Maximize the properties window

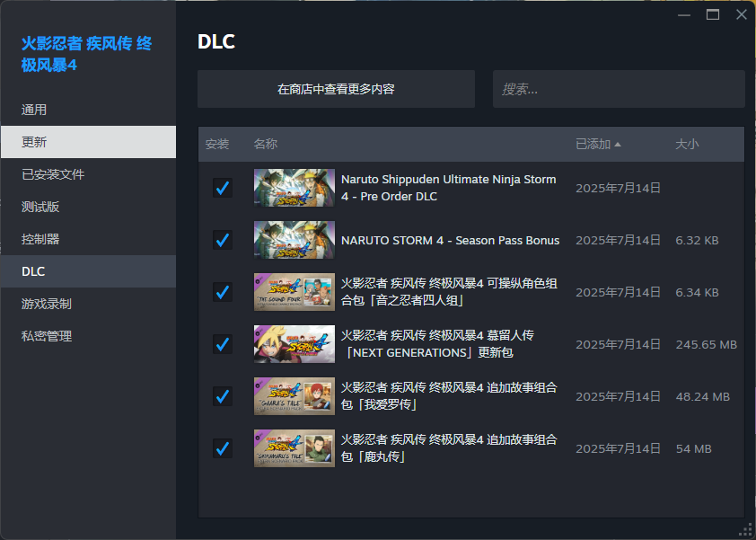coord(713,15)
